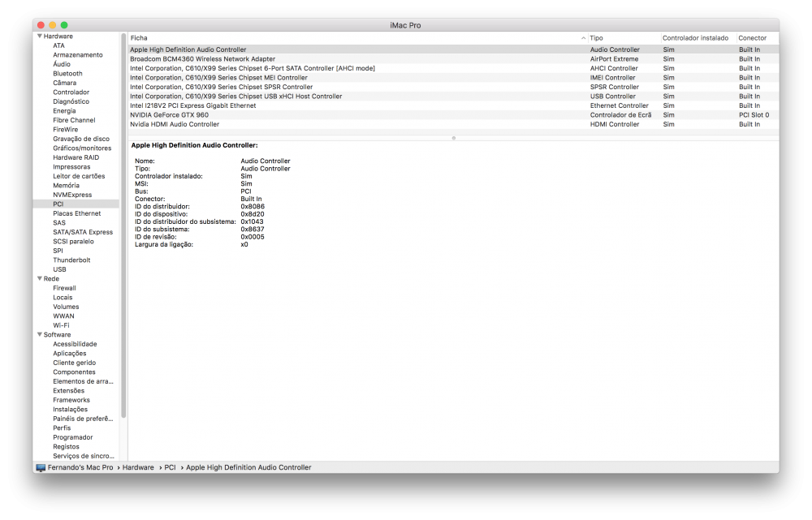This screenshot has height=520, width=812.
Task: Select Acessibilidade under Software
Action: [75, 344]
